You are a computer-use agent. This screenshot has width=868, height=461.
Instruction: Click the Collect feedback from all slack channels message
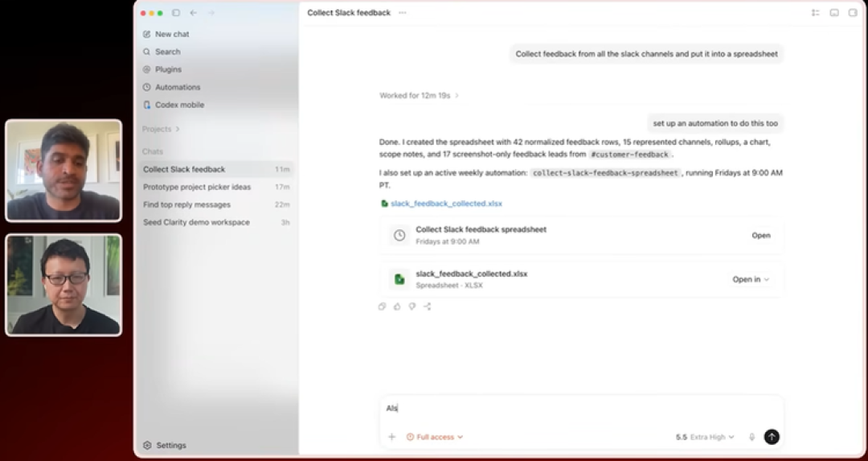pyautogui.click(x=646, y=54)
